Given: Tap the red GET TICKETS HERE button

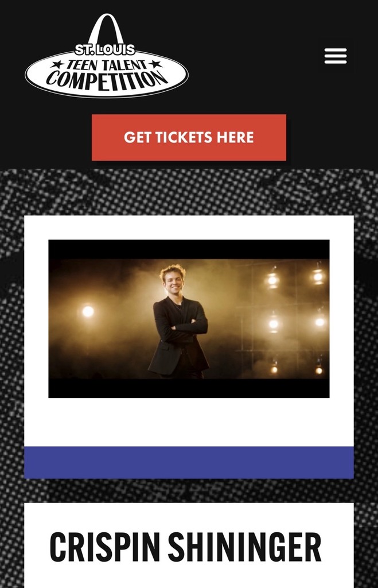Looking at the screenshot, I should pyautogui.click(x=189, y=137).
